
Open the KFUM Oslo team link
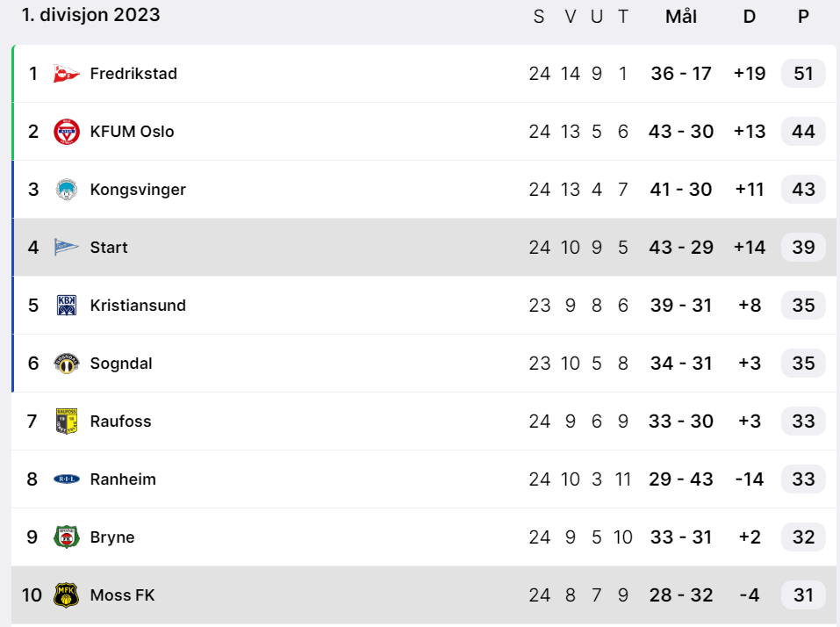coord(132,132)
